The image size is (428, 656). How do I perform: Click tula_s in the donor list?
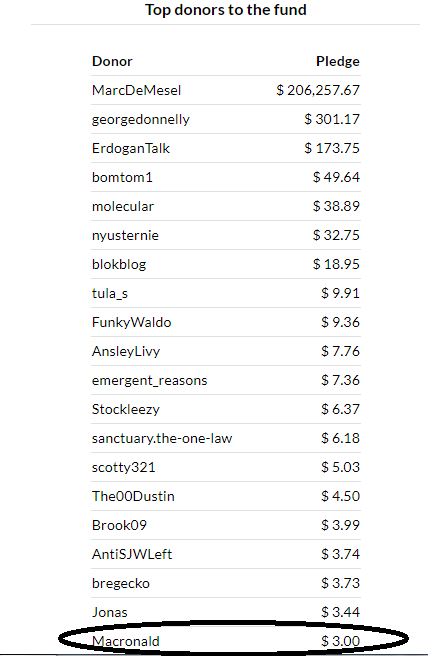tap(110, 293)
